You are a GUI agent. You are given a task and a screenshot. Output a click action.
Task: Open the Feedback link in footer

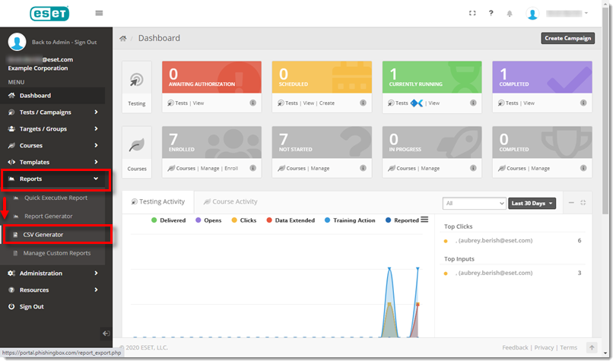pos(515,347)
